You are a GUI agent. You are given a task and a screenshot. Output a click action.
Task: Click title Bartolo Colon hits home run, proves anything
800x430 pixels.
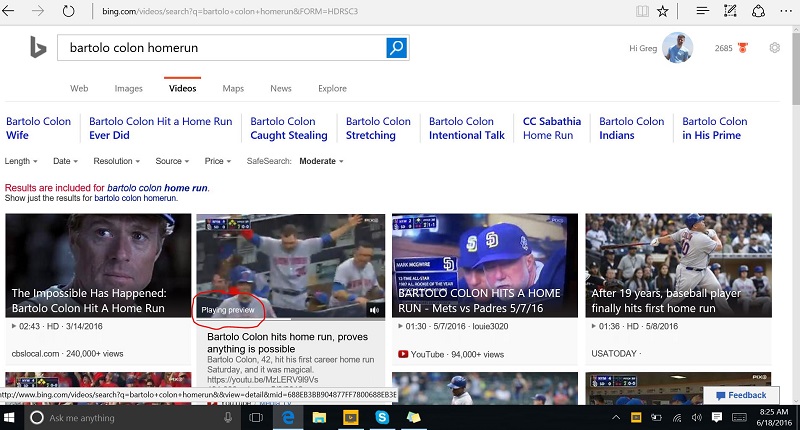click(x=287, y=343)
